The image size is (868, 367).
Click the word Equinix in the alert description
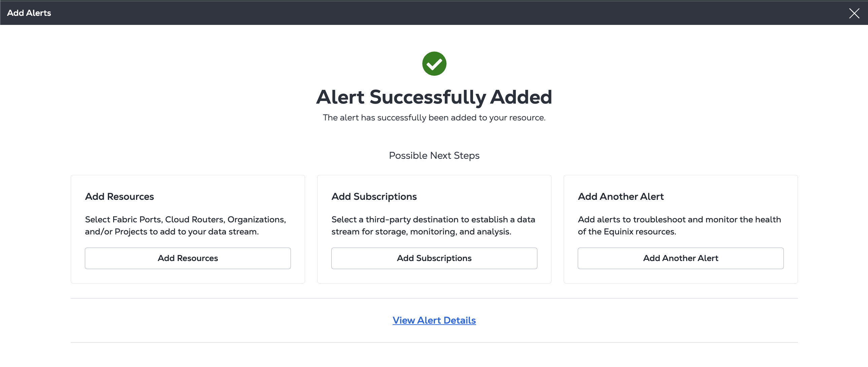[618, 232]
